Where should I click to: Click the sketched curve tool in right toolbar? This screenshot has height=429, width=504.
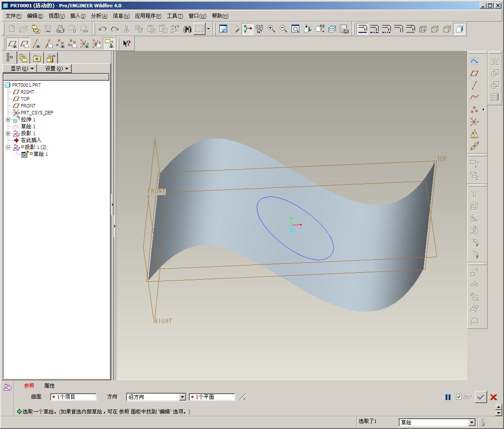point(474,61)
